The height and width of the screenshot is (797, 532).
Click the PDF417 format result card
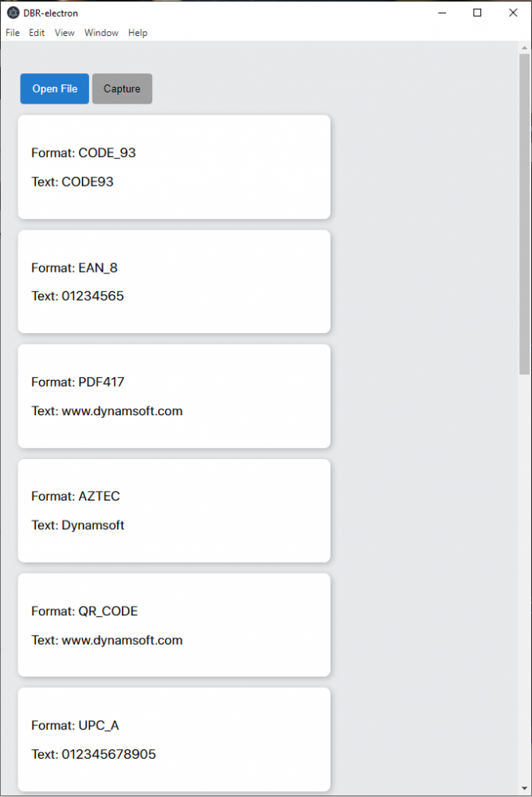click(174, 396)
